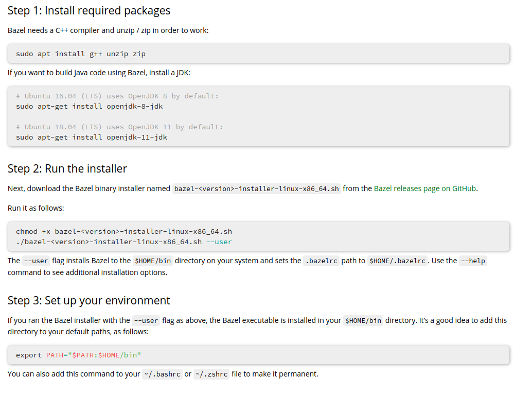Click the "sudo apt install g++ unzip zip" command
The width and height of the screenshot is (532, 394).
81,54
